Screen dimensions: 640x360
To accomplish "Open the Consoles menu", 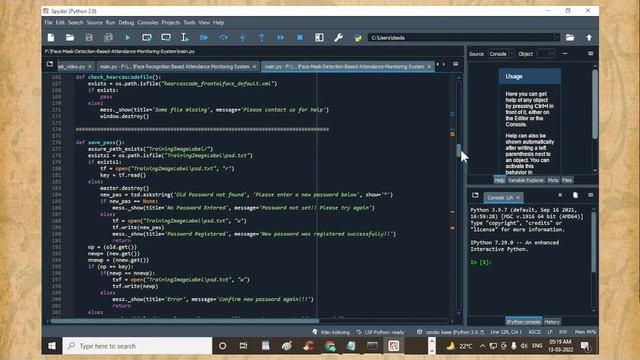I will (148, 22).
